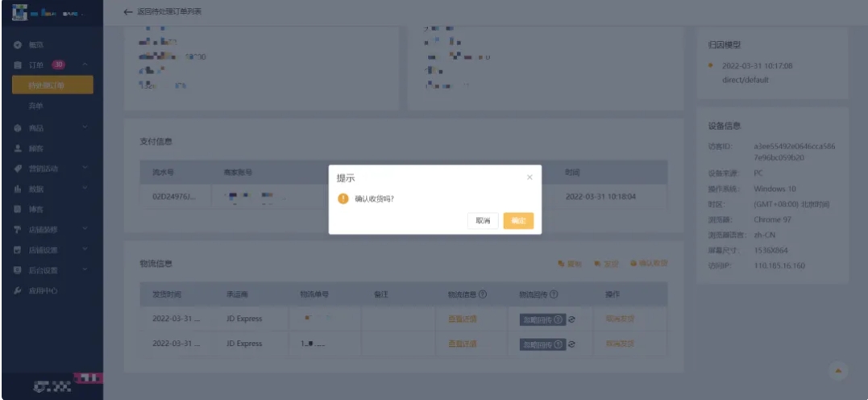点击物流回传列标题旁的问号图标
Screen dimensions: 868x400
(x=554, y=294)
